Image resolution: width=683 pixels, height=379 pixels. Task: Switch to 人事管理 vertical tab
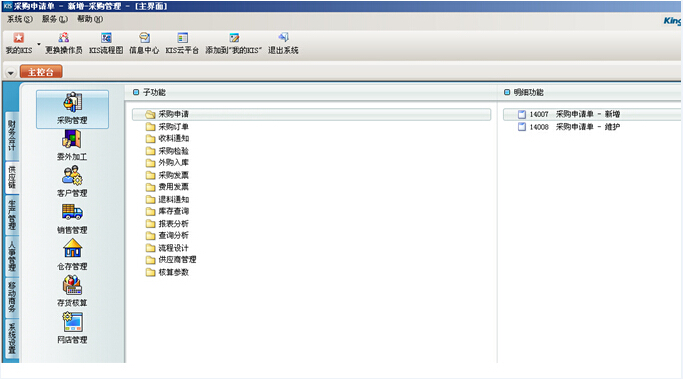(12, 256)
